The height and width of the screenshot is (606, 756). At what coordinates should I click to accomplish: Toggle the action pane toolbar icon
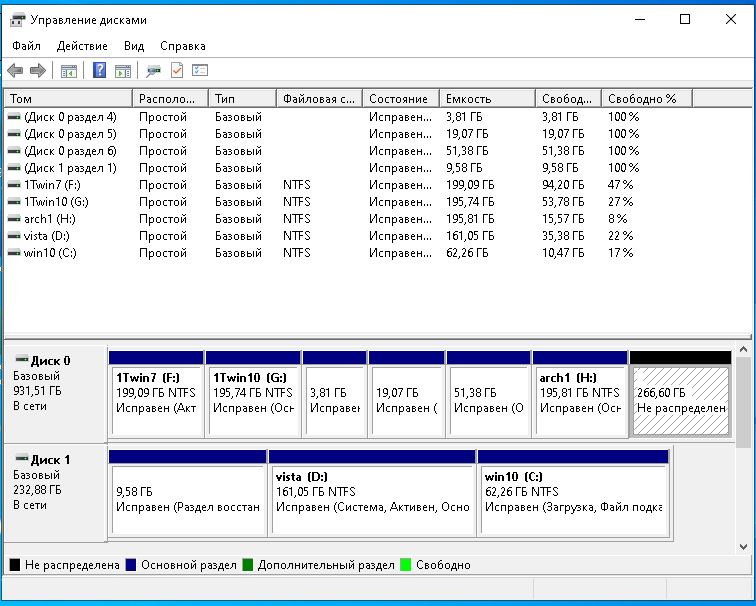coord(123,70)
